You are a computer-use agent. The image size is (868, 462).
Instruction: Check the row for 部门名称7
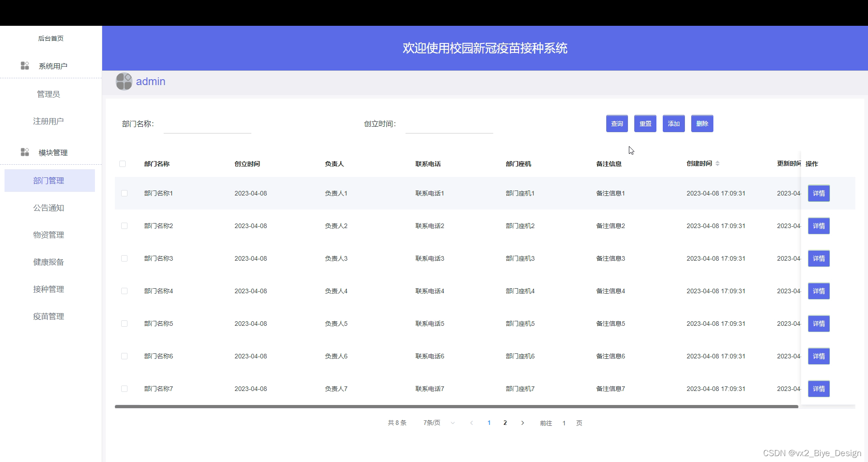[x=124, y=389]
